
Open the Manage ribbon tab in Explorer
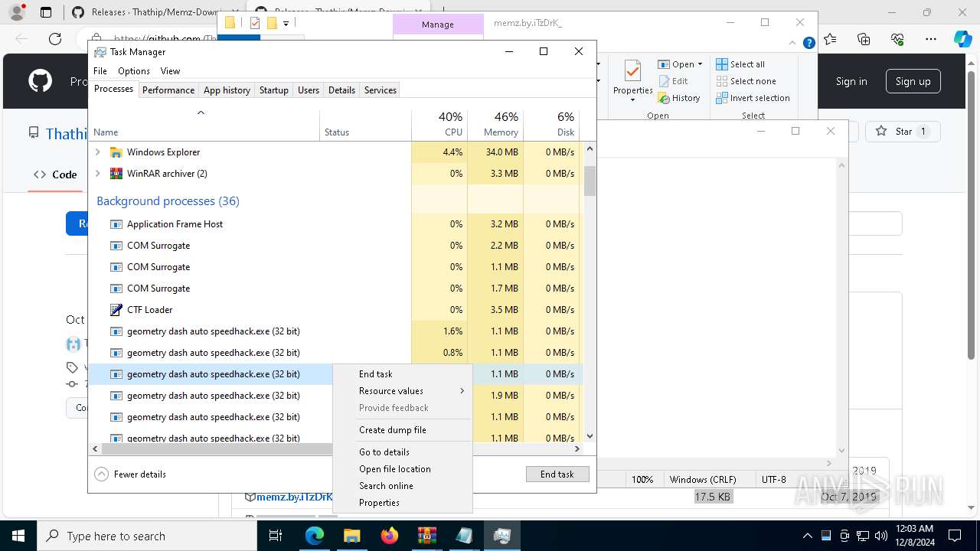pos(438,24)
